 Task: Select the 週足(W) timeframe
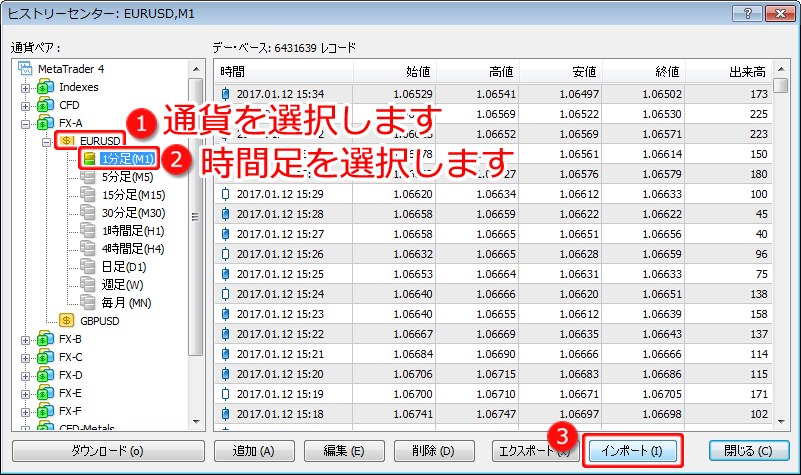[x=122, y=285]
